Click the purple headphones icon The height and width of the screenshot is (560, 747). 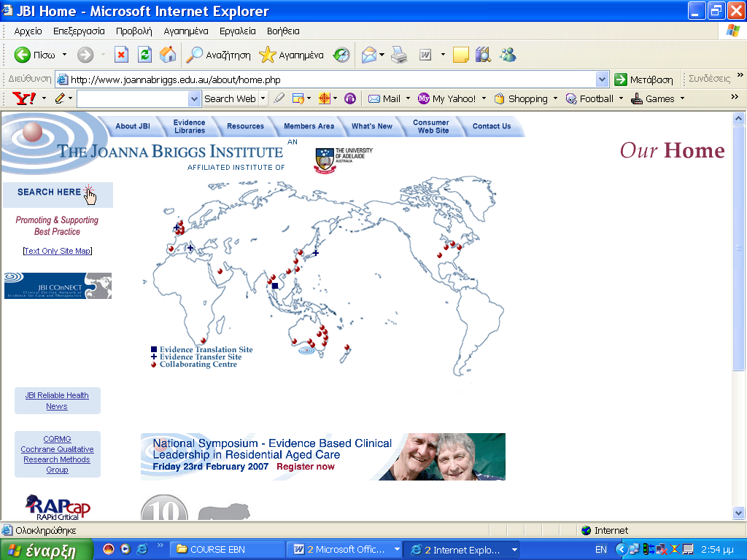point(350,98)
